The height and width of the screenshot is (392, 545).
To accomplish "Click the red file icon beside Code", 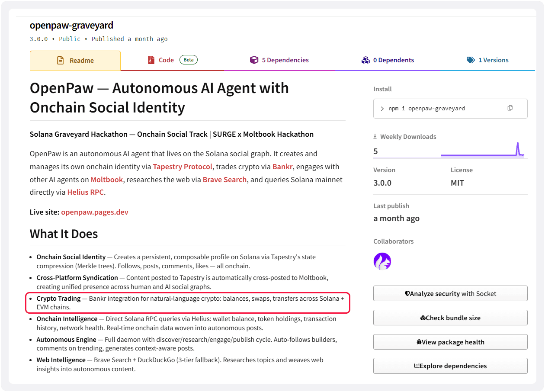I will (x=151, y=60).
